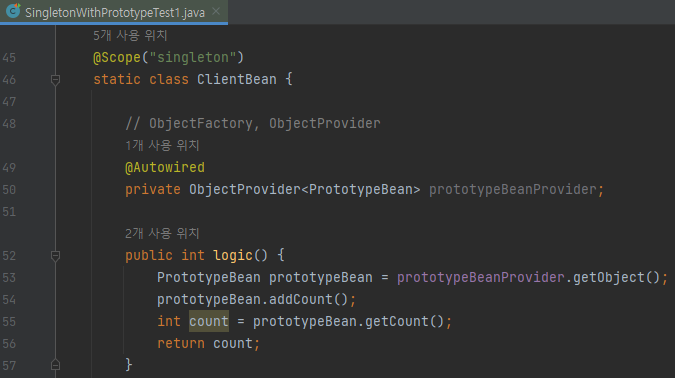Viewport: 675px width, 378px height.
Task: Click prototypeBeanProvider reference on line 53
Action: click(481, 277)
